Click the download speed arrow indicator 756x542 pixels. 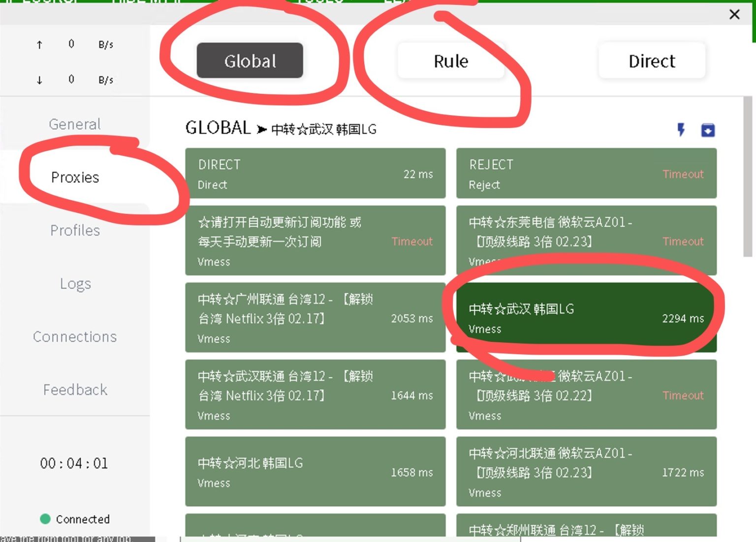tap(39, 80)
